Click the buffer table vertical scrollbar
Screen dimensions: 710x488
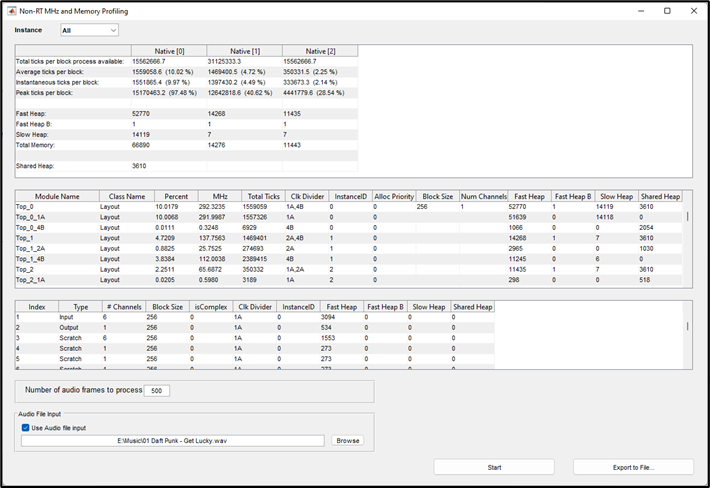tap(686, 326)
